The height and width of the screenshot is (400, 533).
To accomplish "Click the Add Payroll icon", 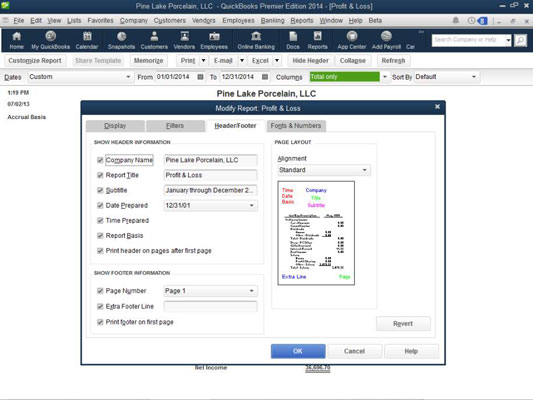I will [x=386, y=40].
